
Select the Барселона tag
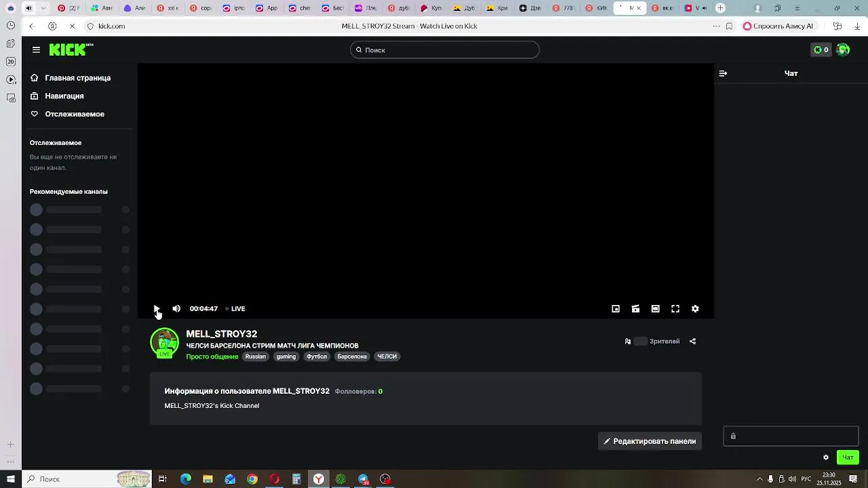coord(352,357)
